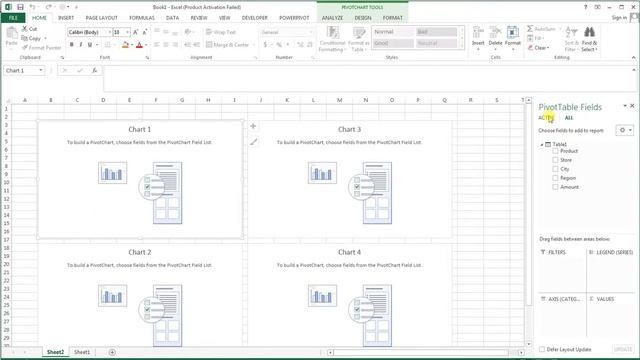The width and height of the screenshot is (640, 360).
Task: Click the Clear eraser command
Action: (538, 48)
